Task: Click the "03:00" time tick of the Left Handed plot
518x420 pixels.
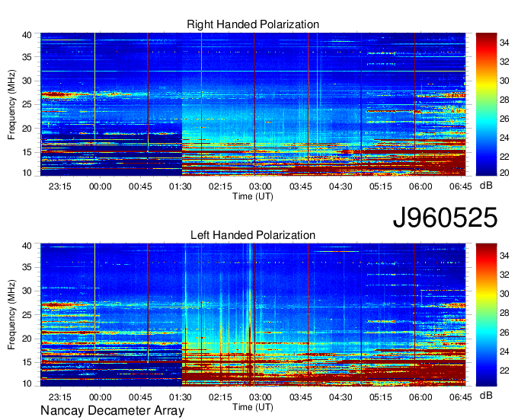Action: [261, 397]
